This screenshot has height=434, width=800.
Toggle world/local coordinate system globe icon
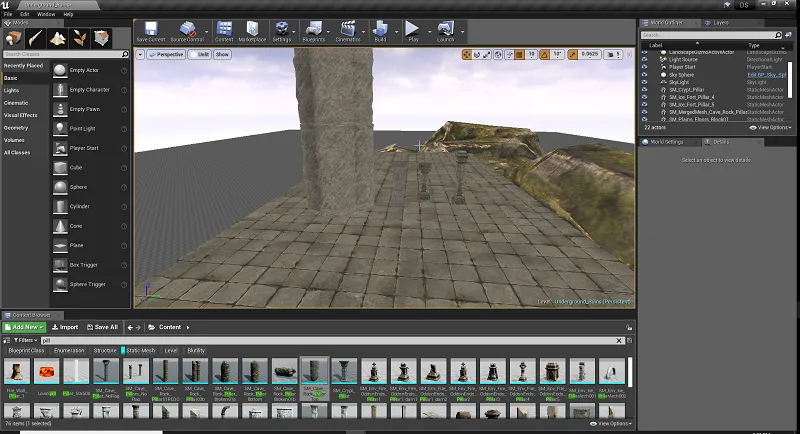(x=498, y=55)
